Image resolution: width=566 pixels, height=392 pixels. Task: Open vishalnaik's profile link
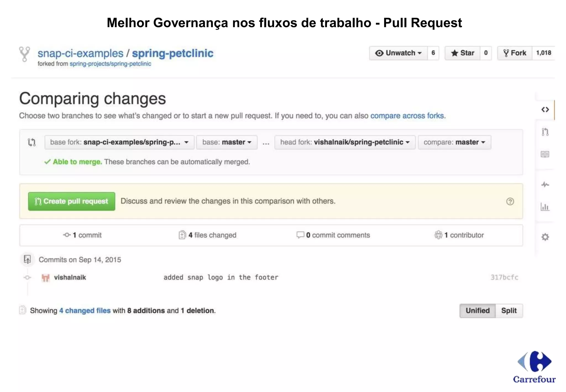coord(70,278)
